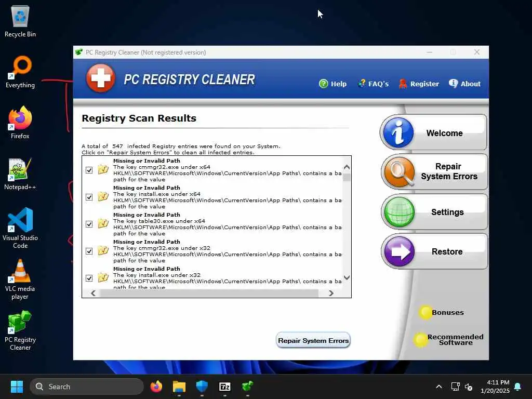
Task: Click results list scroll right arrow
Action: 331,293
